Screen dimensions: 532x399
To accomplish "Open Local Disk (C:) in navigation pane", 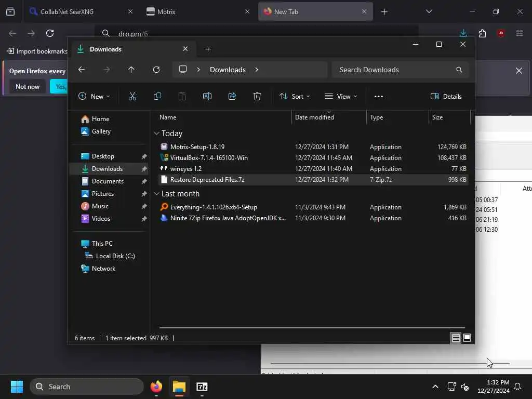I will 115,256.
